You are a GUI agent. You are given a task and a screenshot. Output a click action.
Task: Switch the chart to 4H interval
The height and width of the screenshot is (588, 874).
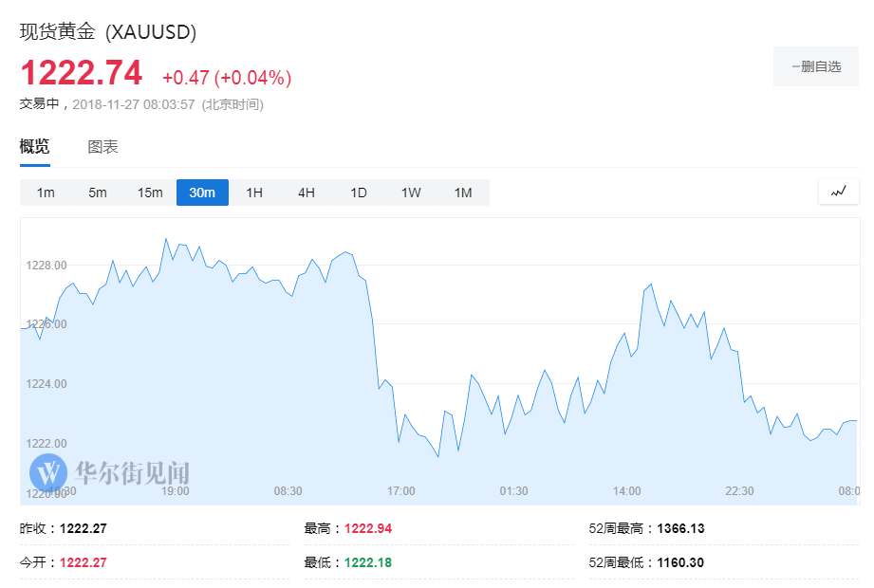pos(307,193)
